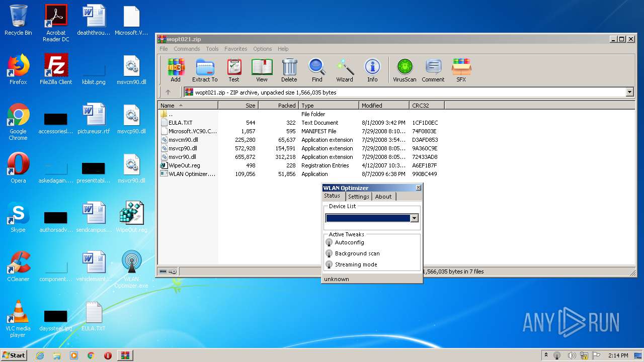Open the WipeOut.reg desktop icon
Image resolution: width=644 pixels, height=362 pixels.
pos(131,218)
